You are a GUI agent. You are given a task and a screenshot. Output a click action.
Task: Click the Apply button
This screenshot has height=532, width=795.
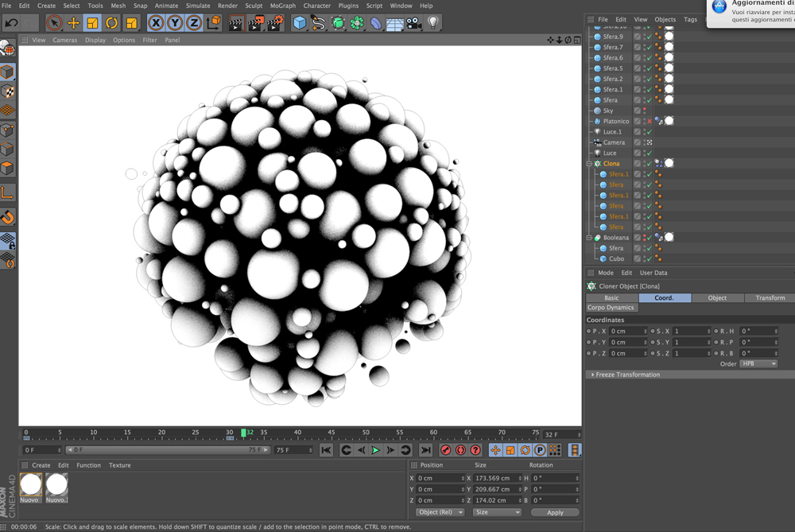[555, 512]
